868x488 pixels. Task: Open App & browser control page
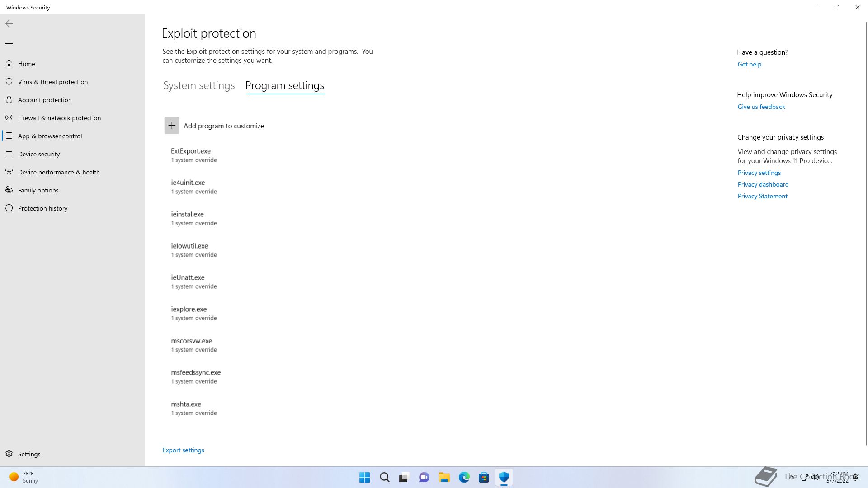coord(50,136)
